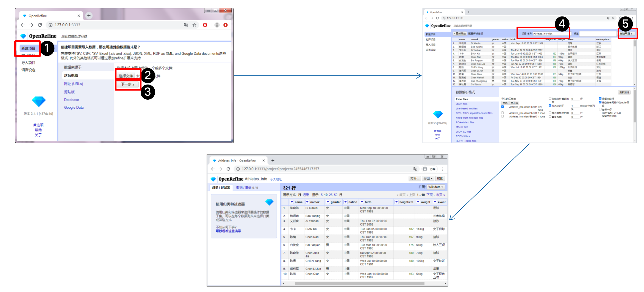The image size is (644, 292).
Task: Open nation column dropdown in Athletes_info table
Action: point(345,202)
